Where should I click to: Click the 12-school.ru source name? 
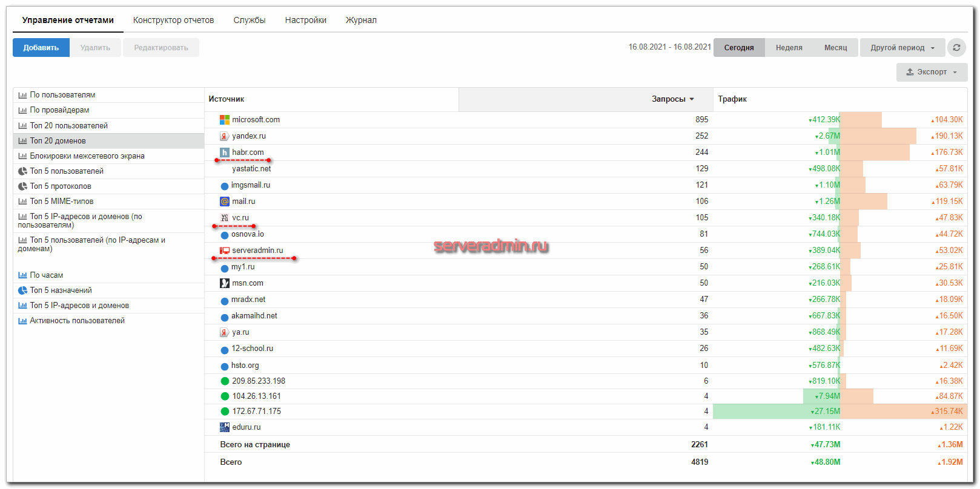tap(253, 349)
